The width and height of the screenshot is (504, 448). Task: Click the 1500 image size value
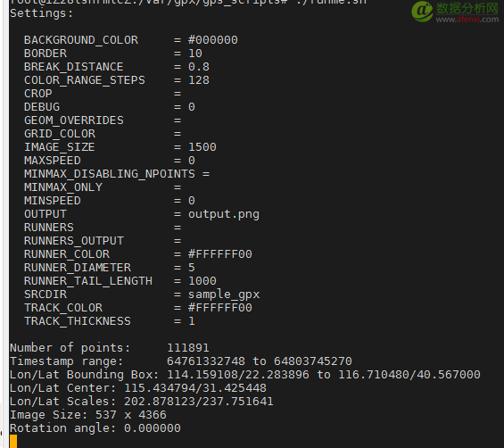[x=202, y=147]
